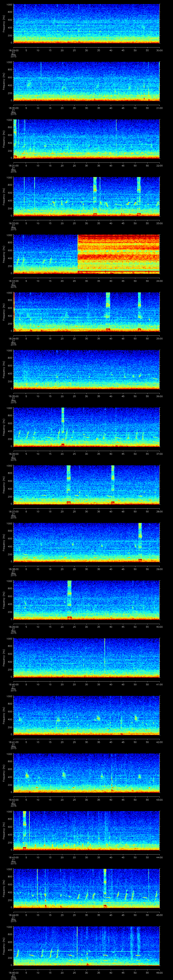Click the Frequency (Hz) label of the 18:33:00 panel
This screenshot has height=980, width=173.
pyautogui.click(x=4, y=255)
